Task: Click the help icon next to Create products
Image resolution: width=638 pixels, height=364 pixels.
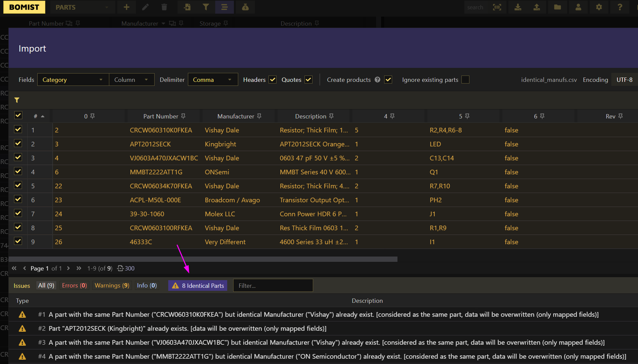Action: pyautogui.click(x=377, y=80)
